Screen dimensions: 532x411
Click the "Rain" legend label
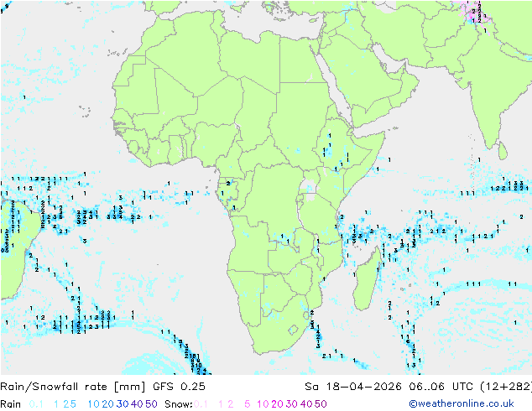pyautogui.click(x=11, y=404)
